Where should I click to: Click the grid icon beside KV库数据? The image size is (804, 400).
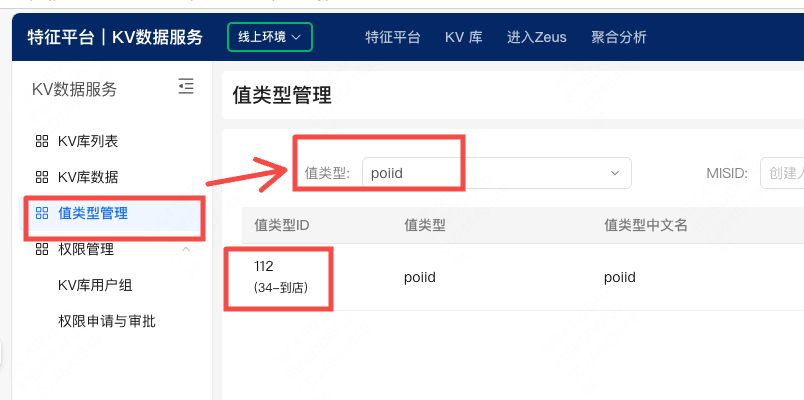coord(42,177)
